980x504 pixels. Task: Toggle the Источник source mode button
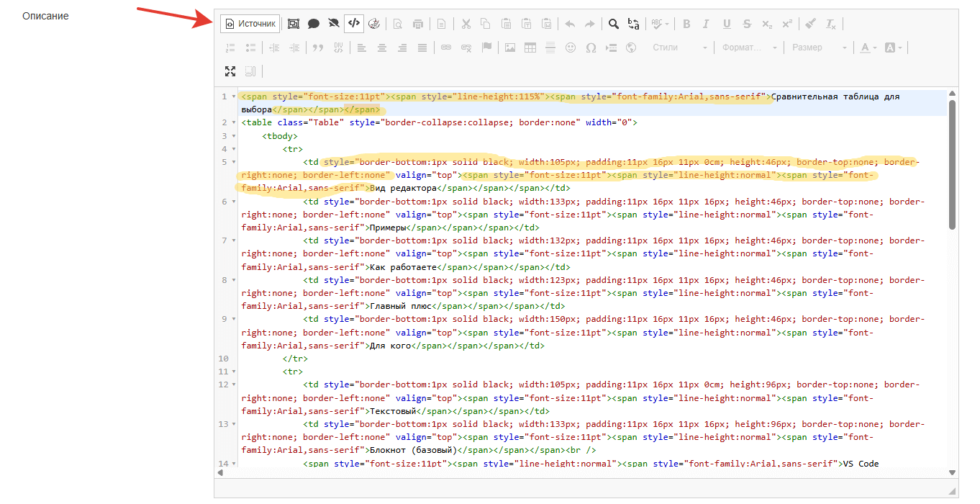[250, 24]
